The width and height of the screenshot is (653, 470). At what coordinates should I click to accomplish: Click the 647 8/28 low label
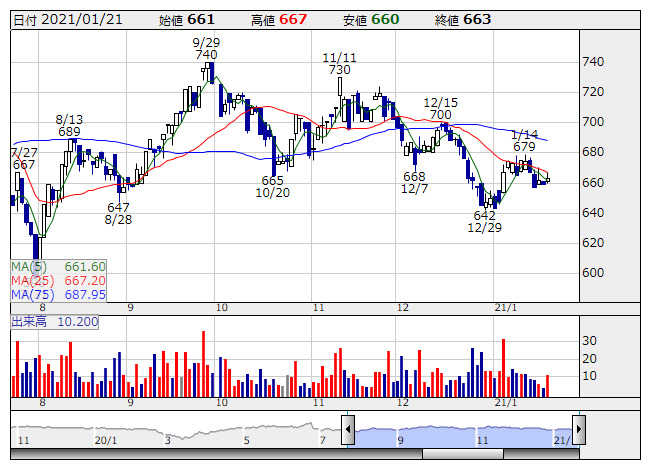pos(118,214)
